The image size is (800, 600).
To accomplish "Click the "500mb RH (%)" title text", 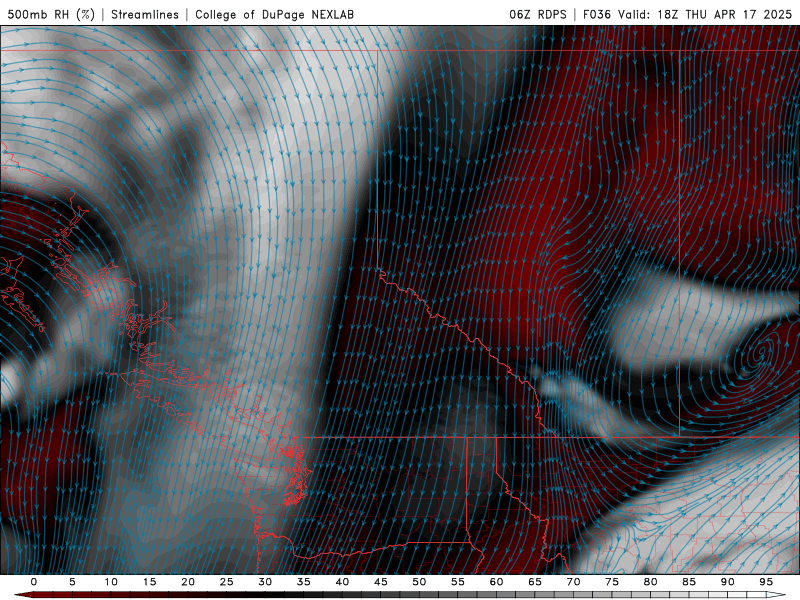I will [51, 14].
